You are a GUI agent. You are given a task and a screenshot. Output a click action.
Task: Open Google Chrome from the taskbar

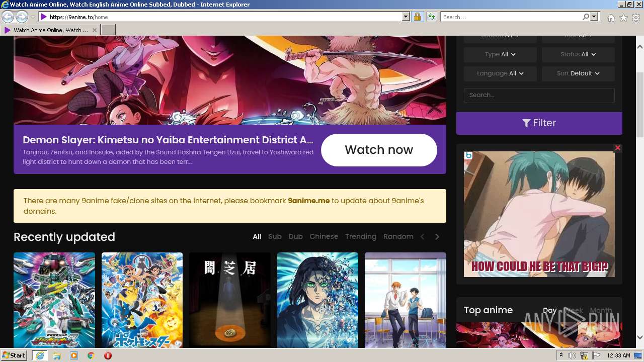pyautogui.click(x=91, y=355)
